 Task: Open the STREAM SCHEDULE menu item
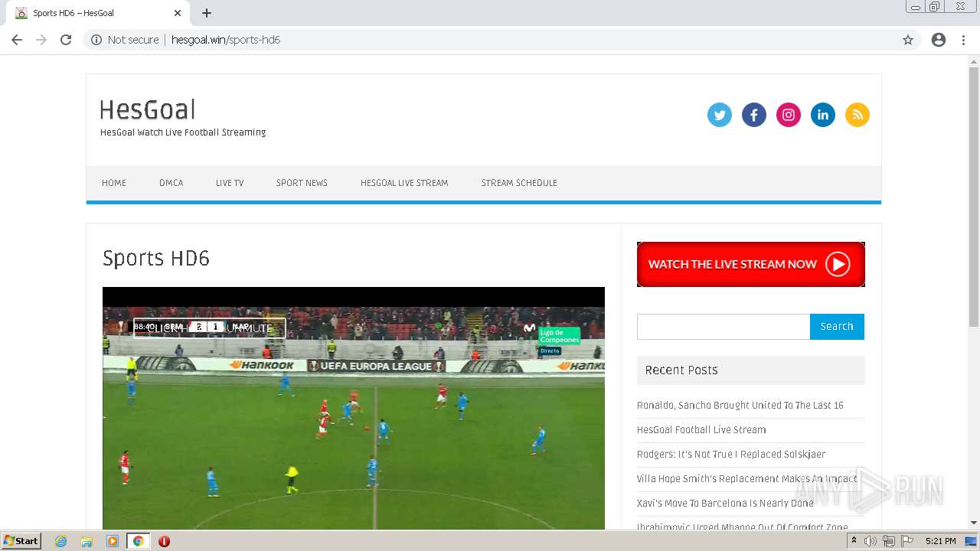[519, 183]
